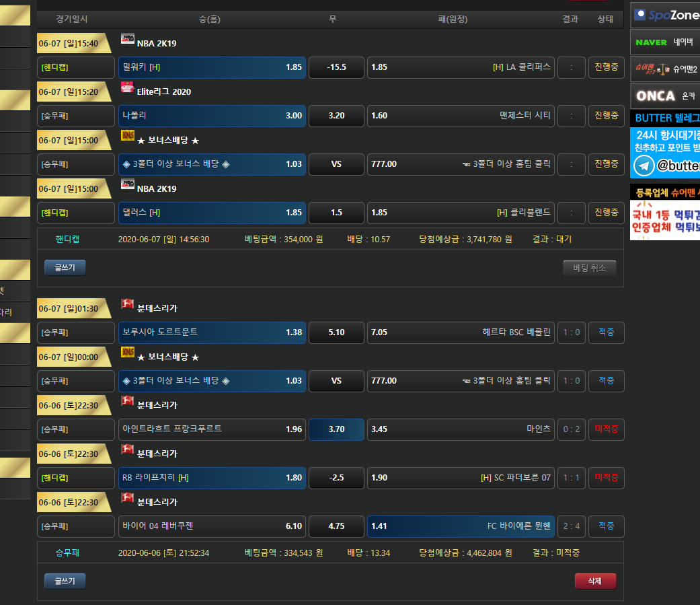
Task: Select the 밀워키 [H] home odds 1.85
Action: click(x=212, y=67)
